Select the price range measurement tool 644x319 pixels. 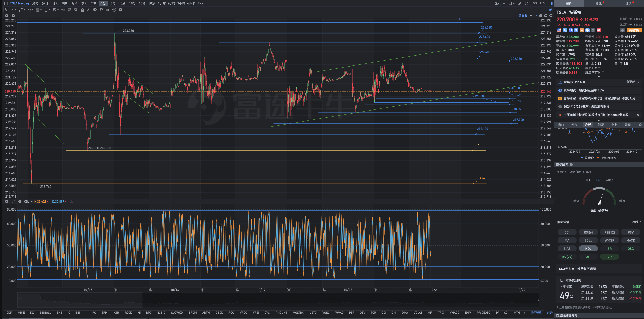click(46, 10)
